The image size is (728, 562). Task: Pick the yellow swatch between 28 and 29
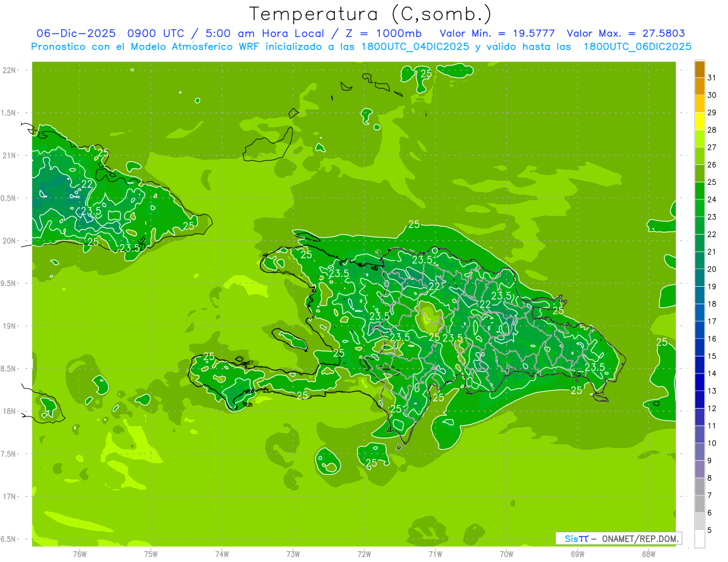point(699,121)
